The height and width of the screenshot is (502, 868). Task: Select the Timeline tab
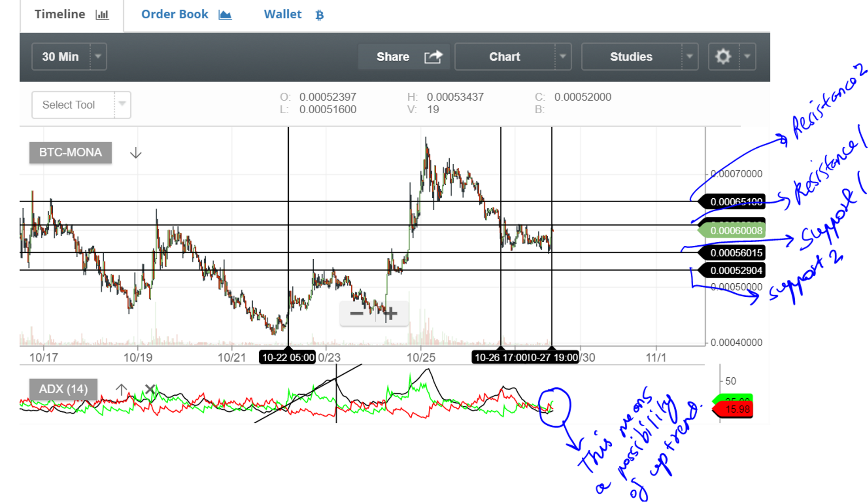[60, 14]
